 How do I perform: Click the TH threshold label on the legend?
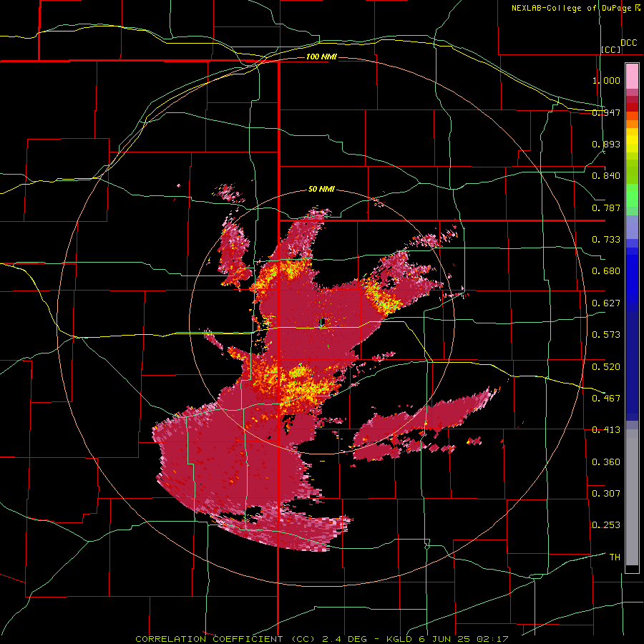pyautogui.click(x=615, y=557)
